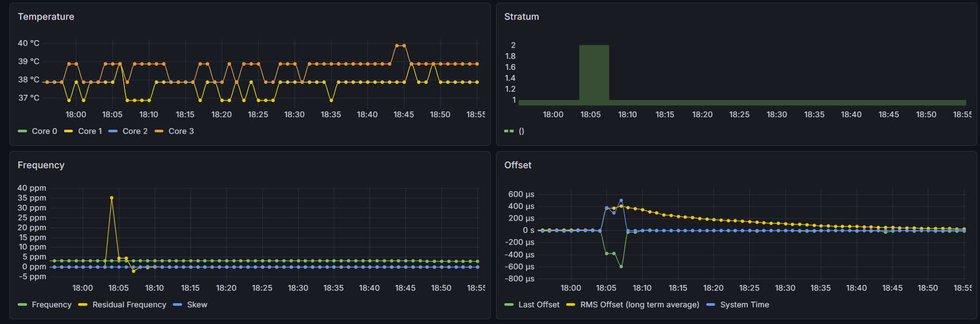Viewport: 980px width, 324px height.
Task: Click the 18:00 label on Offset axis
Action: click(571, 288)
